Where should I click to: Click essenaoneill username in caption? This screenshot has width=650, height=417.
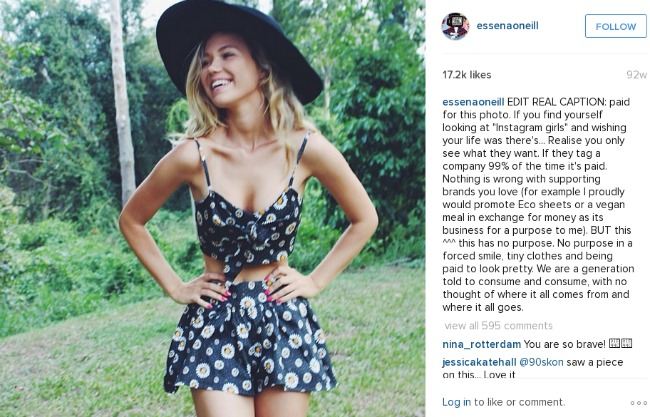click(473, 102)
